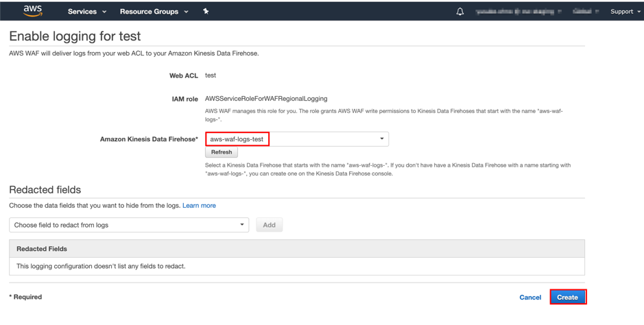Open the Services menu
The height and width of the screenshot is (325, 644).
86,12
